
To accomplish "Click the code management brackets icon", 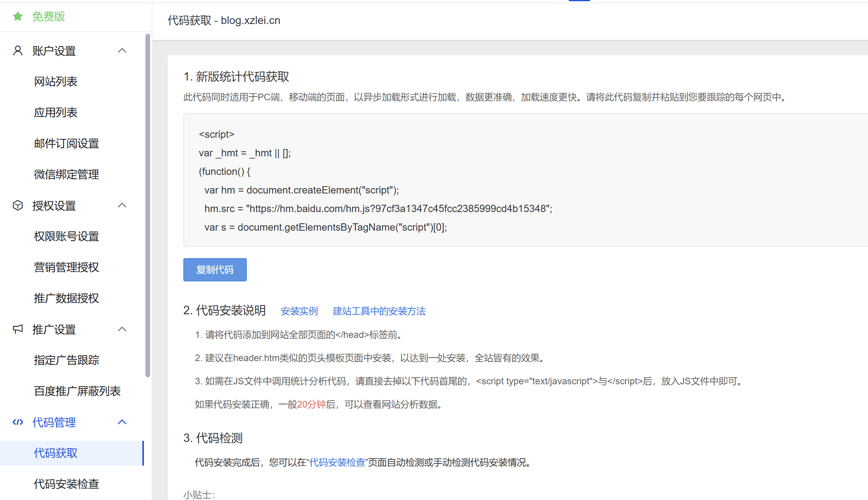I will pyautogui.click(x=18, y=422).
